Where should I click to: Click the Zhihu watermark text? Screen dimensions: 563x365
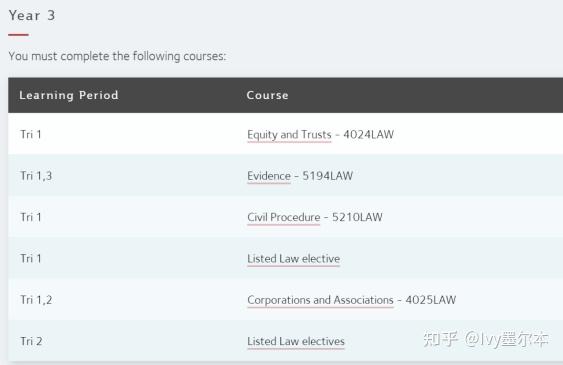[x=486, y=339]
